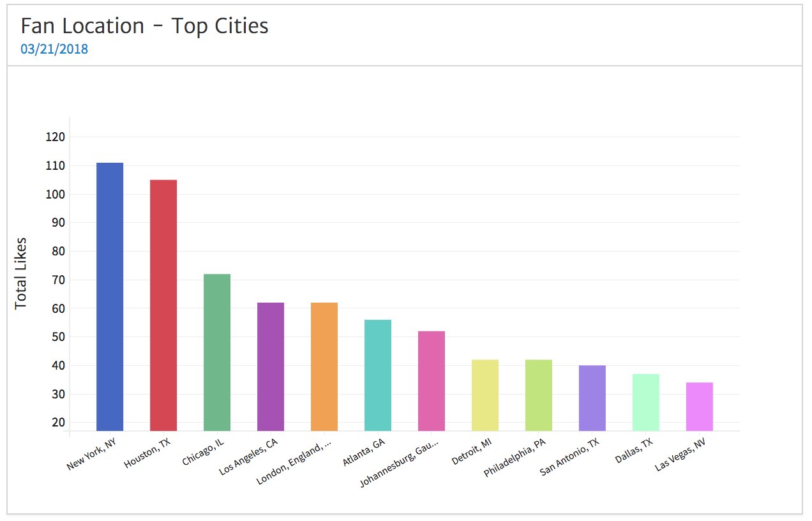
Task: Click the Fan Location – Top Cities title
Action: (144, 26)
